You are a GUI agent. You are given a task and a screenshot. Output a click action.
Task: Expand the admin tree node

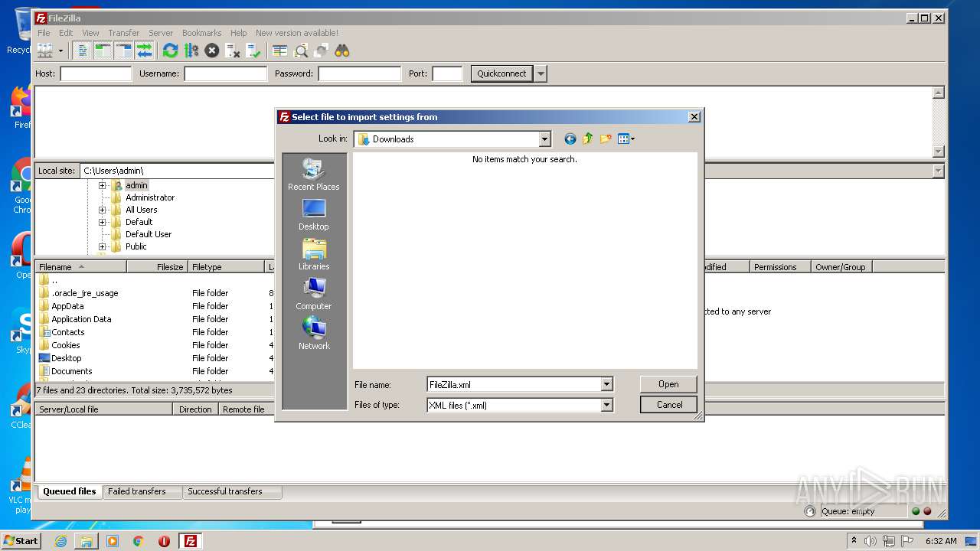pos(103,185)
